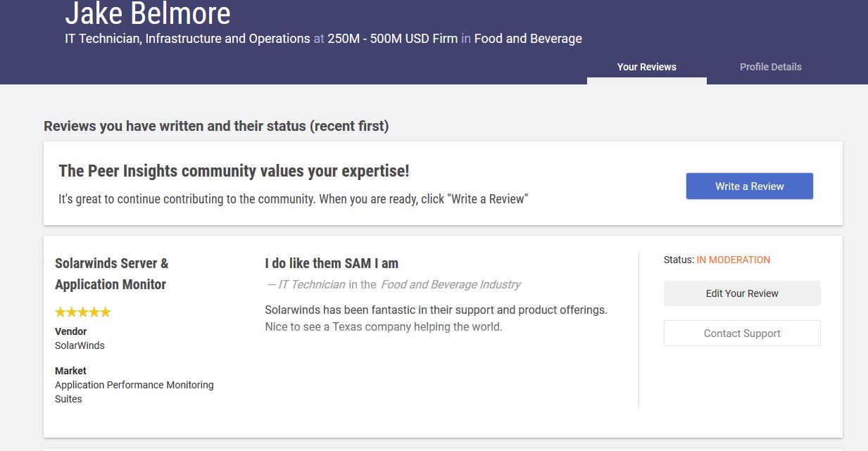Click the first yellow rating star
The image size is (868, 451).
[x=61, y=312]
